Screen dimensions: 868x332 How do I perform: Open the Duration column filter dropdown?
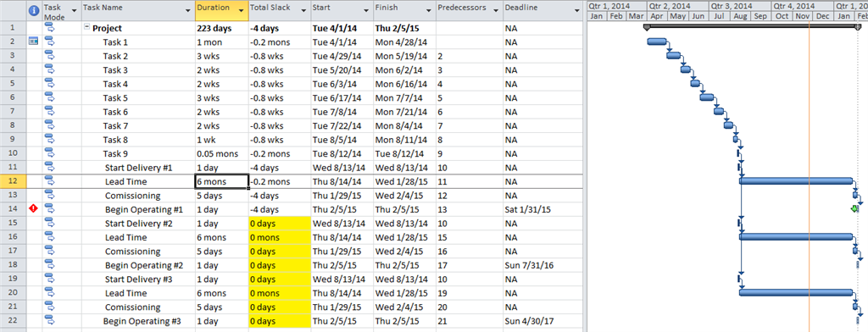point(241,10)
